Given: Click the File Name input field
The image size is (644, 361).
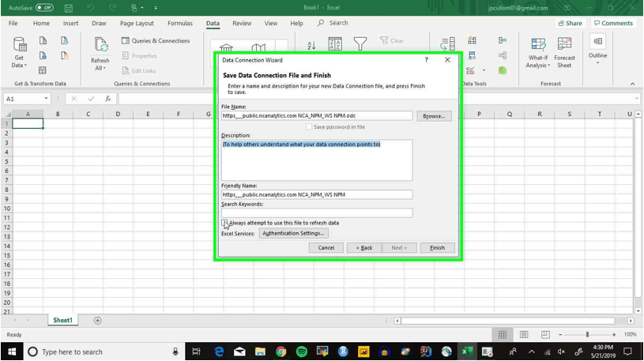Looking at the screenshot, I should (317, 116).
